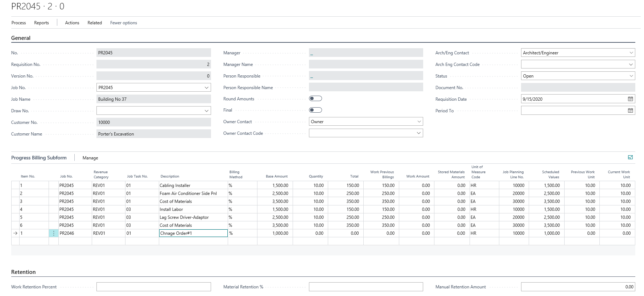Click the Work Retention Percent field
Viewport: 644px width, 296px height.
click(153, 287)
